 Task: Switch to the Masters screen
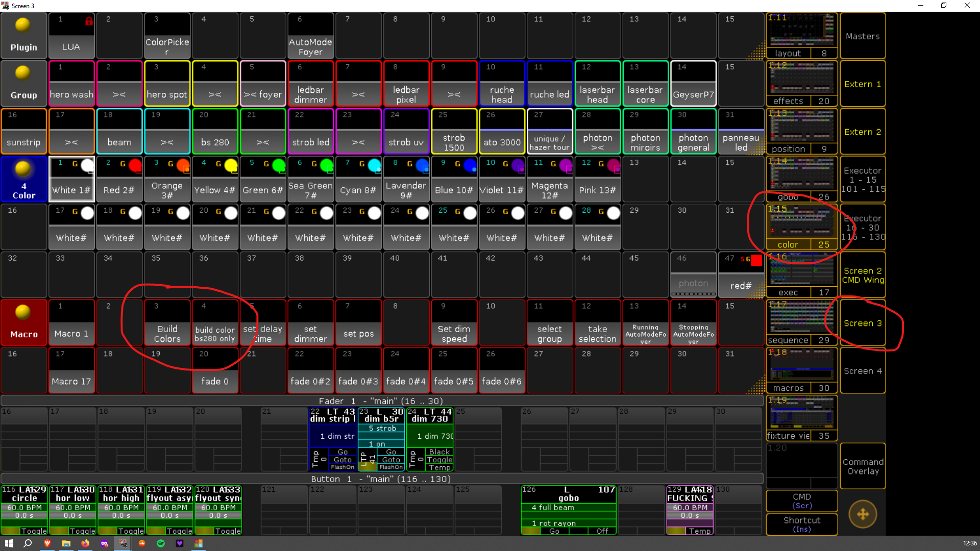(863, 36)
